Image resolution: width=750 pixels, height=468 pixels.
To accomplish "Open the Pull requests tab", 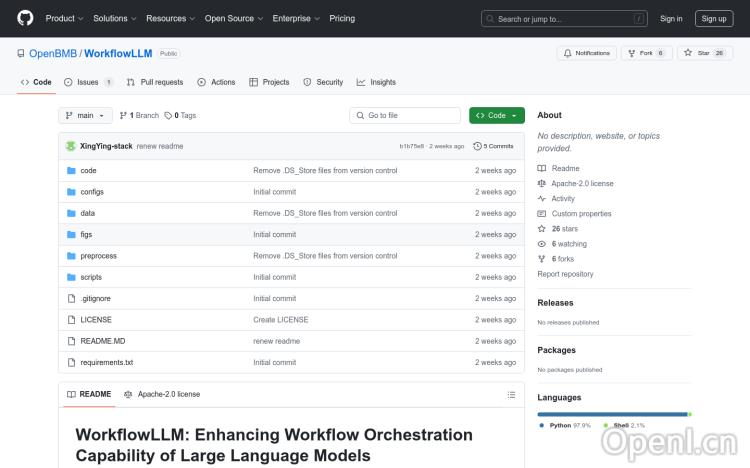I will pos(155,82).
